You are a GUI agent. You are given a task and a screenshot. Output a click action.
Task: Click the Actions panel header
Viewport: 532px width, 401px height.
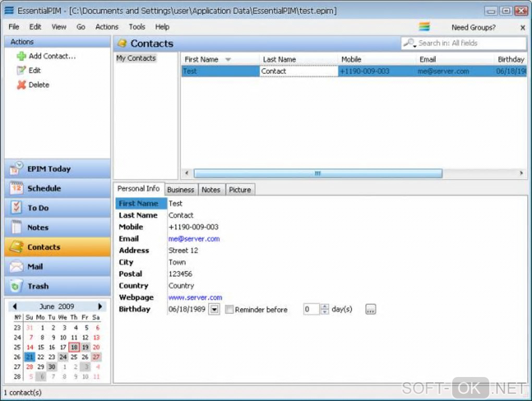click(57, 42)
